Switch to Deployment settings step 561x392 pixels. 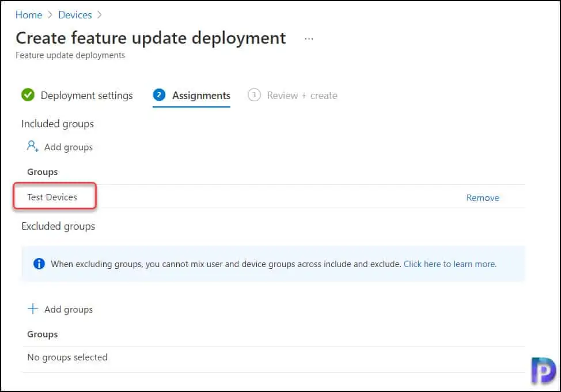86,96
